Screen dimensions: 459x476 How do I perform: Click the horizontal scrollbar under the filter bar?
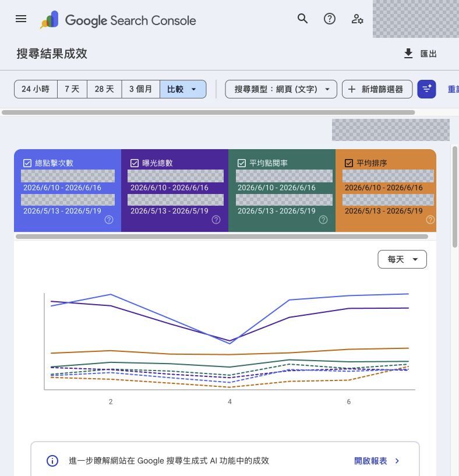pyautogui.click(x=209, y=112)
